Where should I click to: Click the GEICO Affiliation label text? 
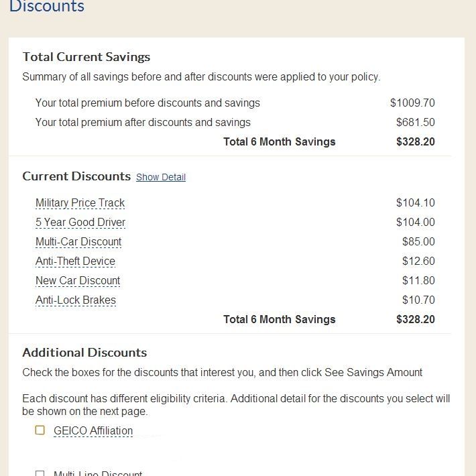point(93,431)
